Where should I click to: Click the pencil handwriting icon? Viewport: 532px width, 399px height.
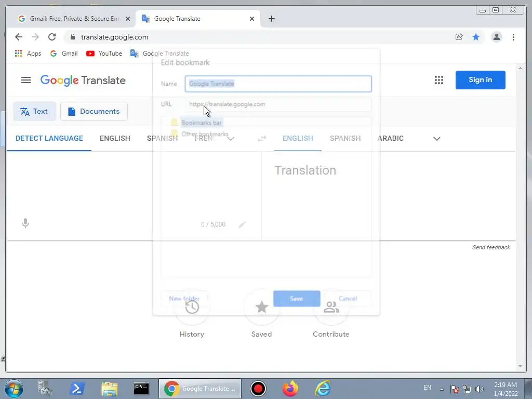click(x=242, y=224)
